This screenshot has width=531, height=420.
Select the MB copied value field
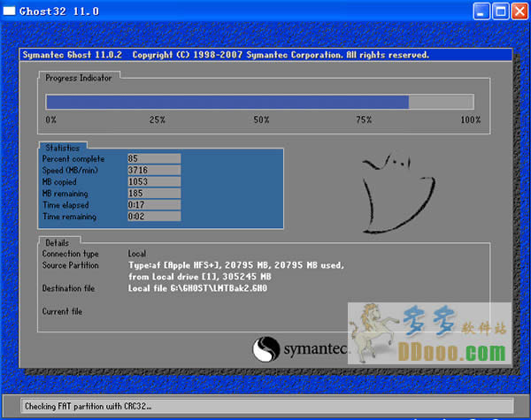point(153,181)
